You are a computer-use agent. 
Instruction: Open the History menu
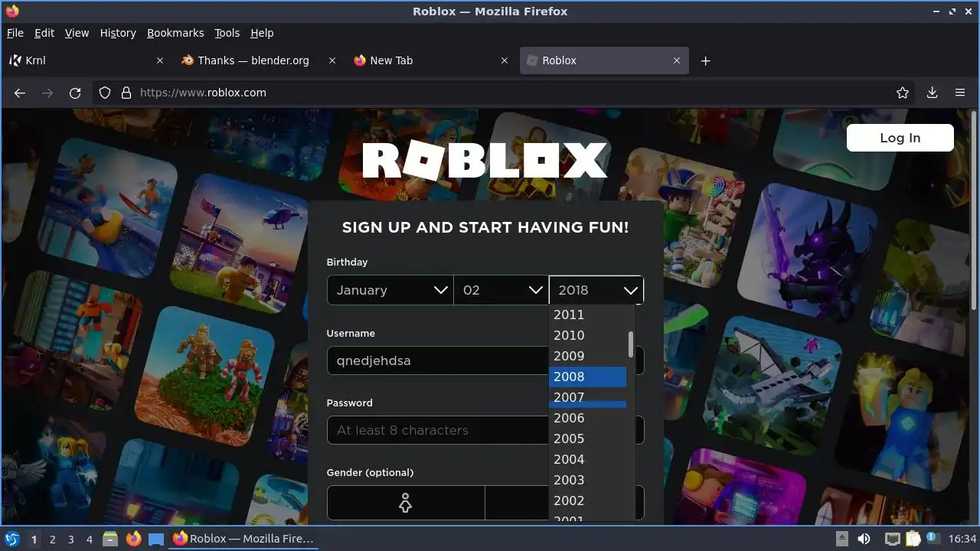[x=118, y=33]
